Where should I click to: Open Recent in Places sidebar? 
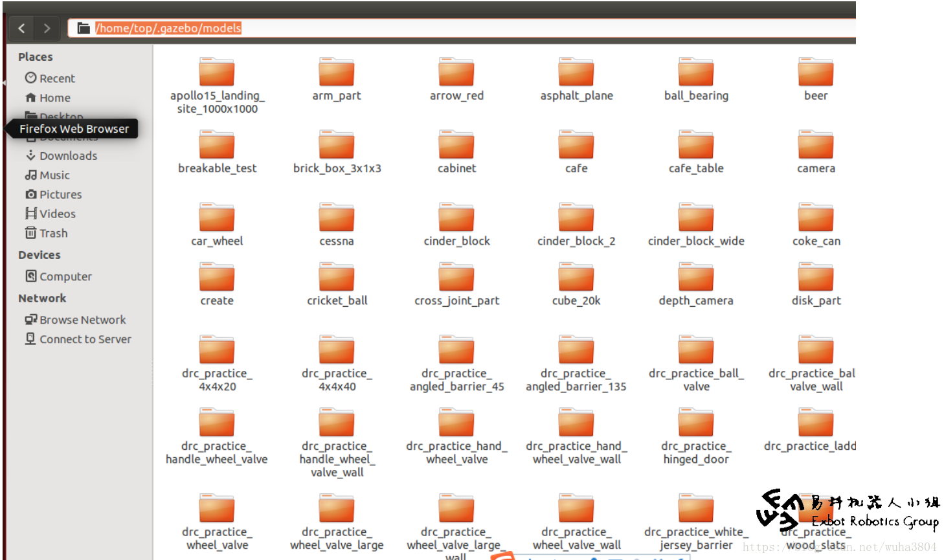[50, 78]
